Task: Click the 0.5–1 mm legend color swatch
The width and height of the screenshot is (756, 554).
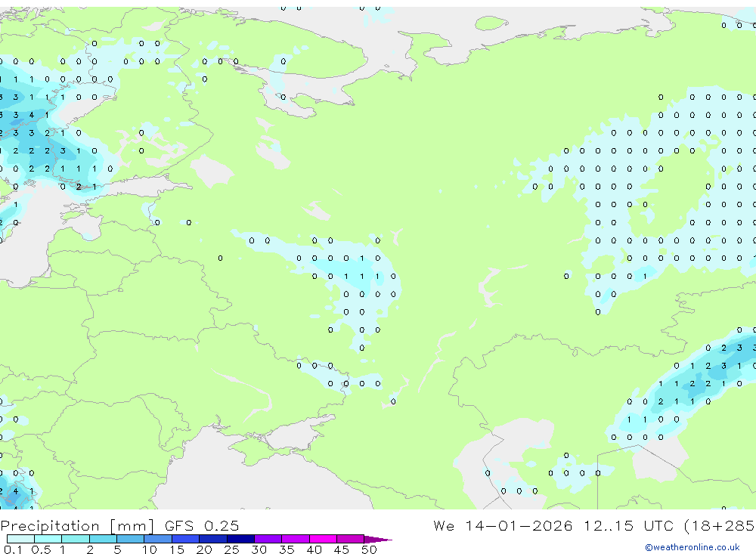Action: click(x=48, y=539)
